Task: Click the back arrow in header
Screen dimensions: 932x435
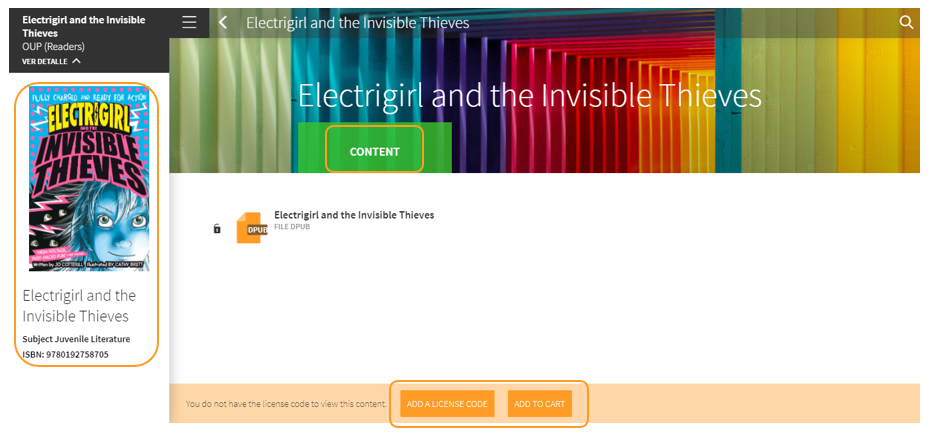Action: (223, 22)
